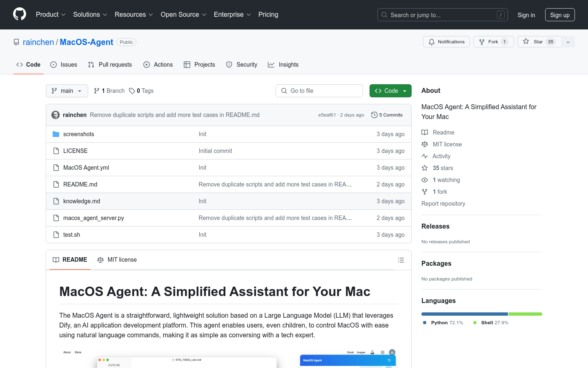Open the screenshots folder
Screen dimensions: 588x368
pos(79,134)
